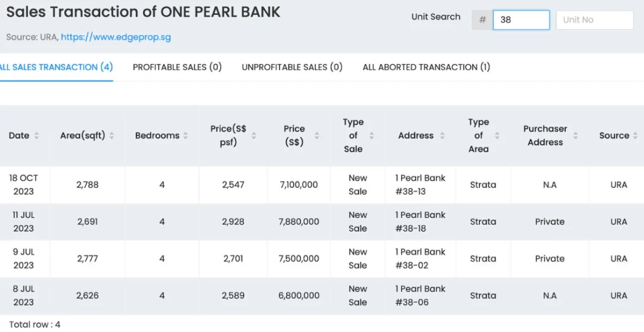Screen dimensions: 644x332
Task: Click Address column sort icon
Action: pyautogui.click(x=442, y=136)
